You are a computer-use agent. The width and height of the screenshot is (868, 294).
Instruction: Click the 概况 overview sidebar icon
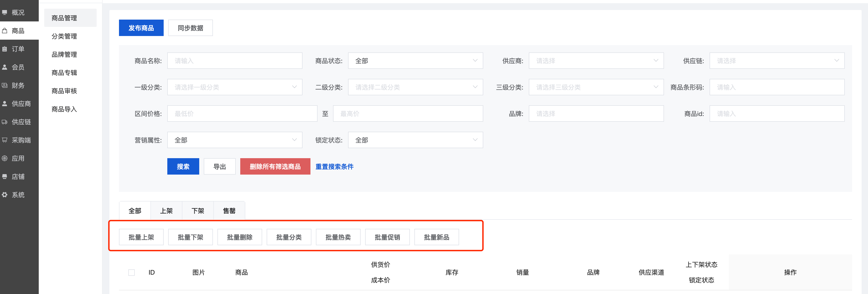tap(5, 13)
